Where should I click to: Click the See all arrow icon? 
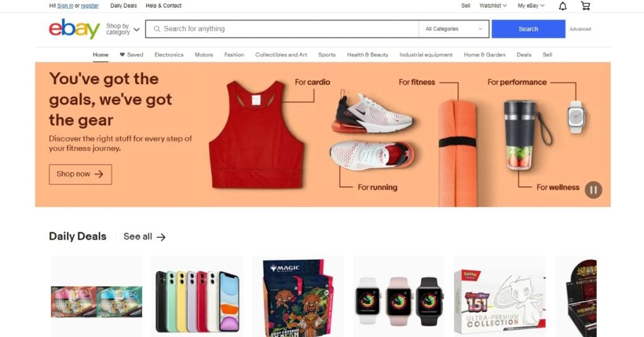point(161,237)
